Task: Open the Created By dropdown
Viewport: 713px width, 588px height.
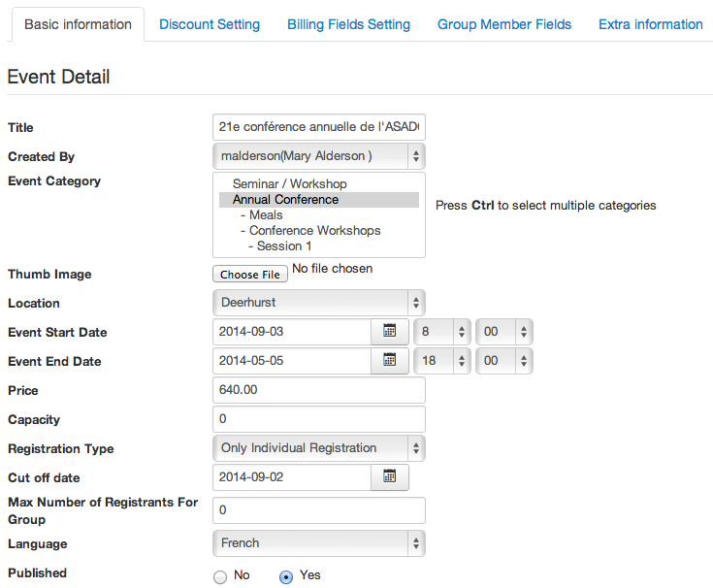Action: [318, 156]
